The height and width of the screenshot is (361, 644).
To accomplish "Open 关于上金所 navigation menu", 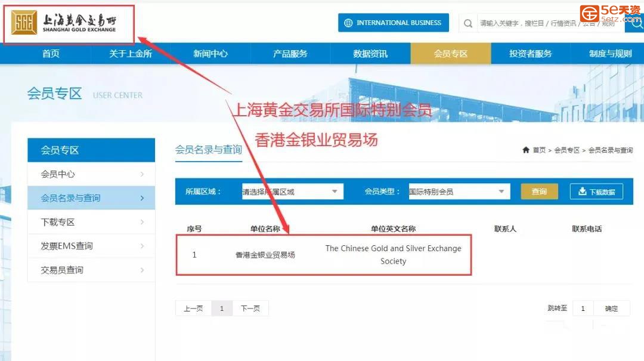I will (x=131, y=54).
